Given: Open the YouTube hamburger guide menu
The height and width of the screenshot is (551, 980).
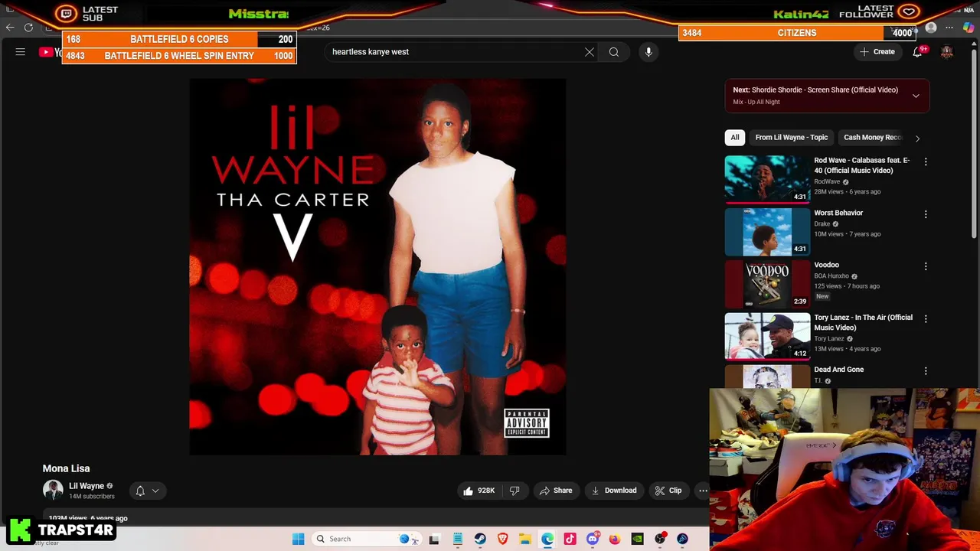Looking at the screenshot, I should (21, 52).
